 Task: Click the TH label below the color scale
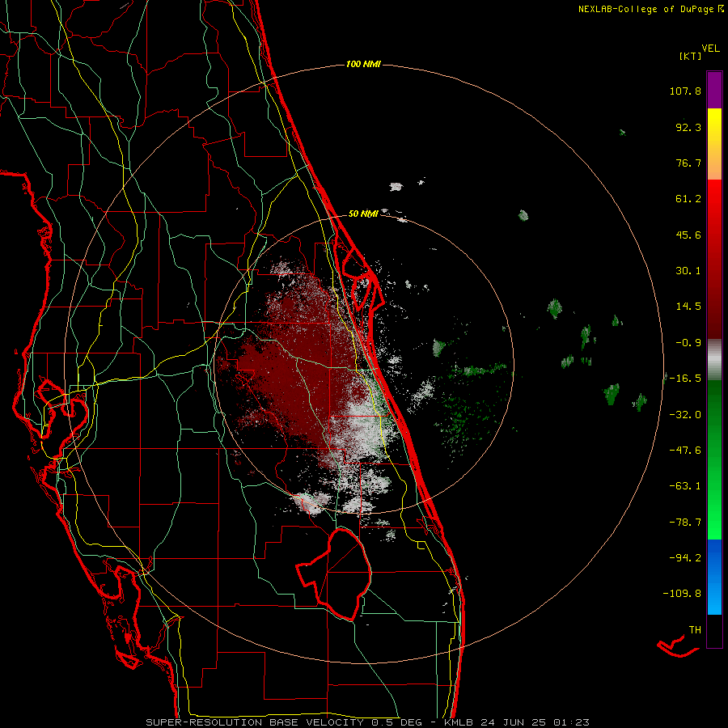click(x=695, y=630)
